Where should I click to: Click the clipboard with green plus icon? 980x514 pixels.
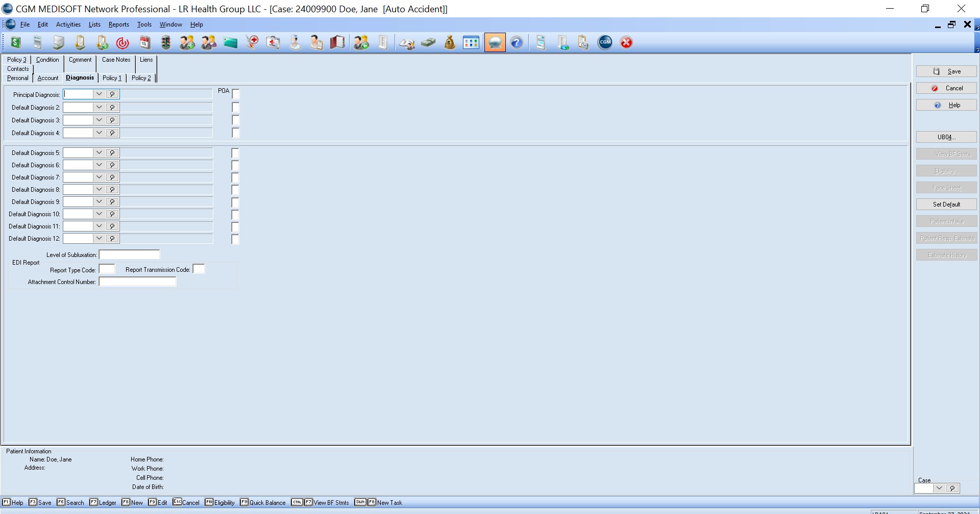tap(102, 43)
